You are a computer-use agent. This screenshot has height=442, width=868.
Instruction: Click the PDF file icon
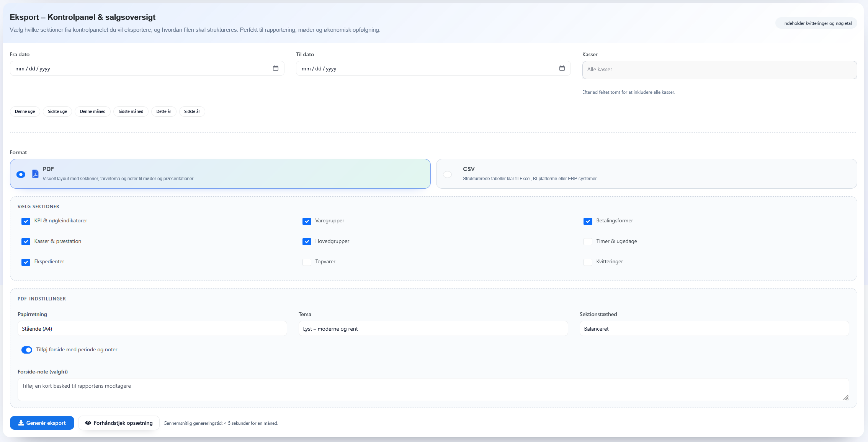coord(35,174)
